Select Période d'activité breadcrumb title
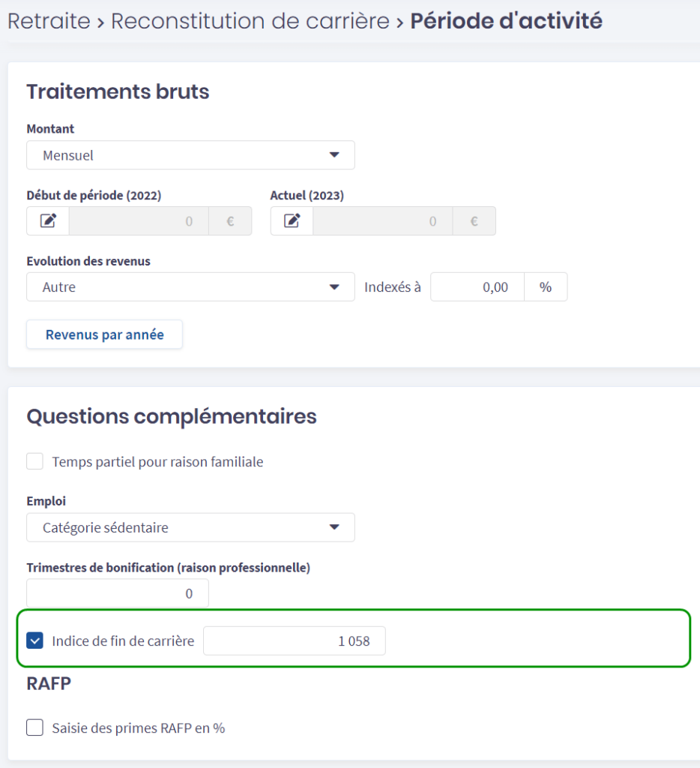The image size is (700, 768). tap(506, 21)
